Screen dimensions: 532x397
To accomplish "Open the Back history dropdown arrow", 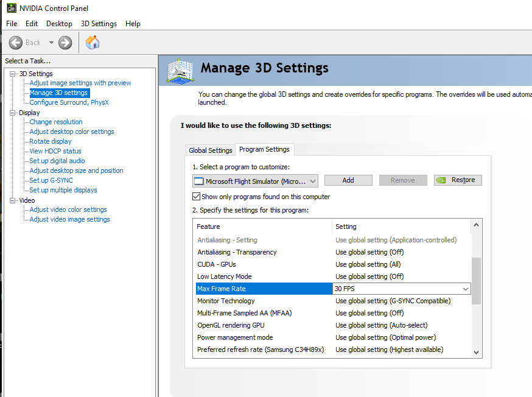I will pos(51,43).
